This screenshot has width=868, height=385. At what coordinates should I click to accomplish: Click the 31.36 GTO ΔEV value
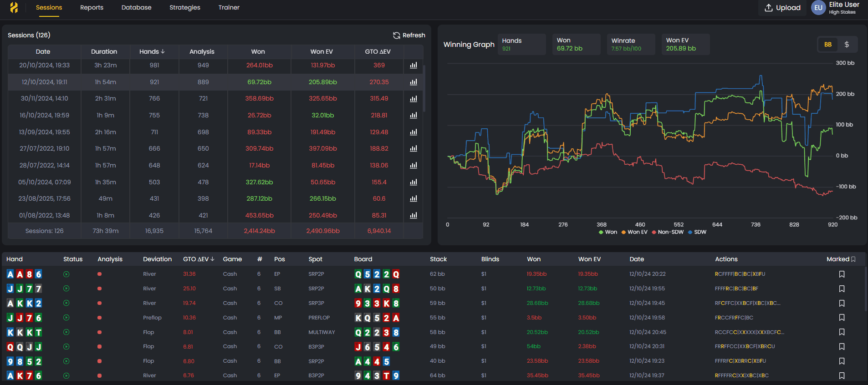pyautogui.click(x=189, y=274)
